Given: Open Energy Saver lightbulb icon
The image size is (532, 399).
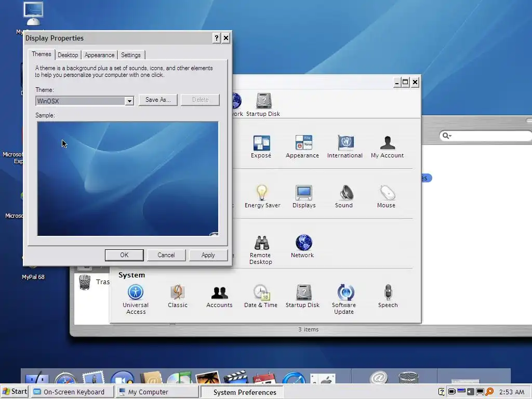Looking at the screenshot, I should pos(262,193).
